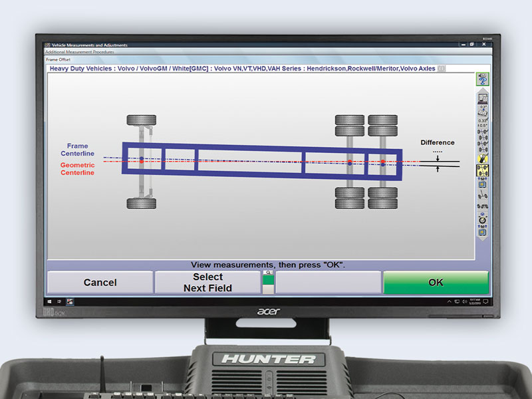
Task: Expand the hidden icons chevron in the taskbar
Action: pyautogui.click(x=450, y=301)
